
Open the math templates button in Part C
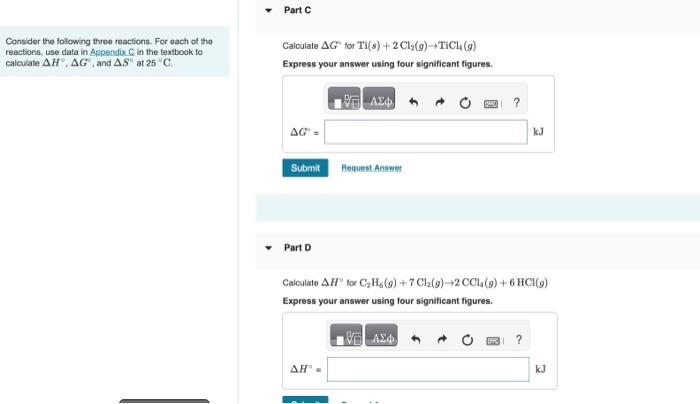(344, 99)
